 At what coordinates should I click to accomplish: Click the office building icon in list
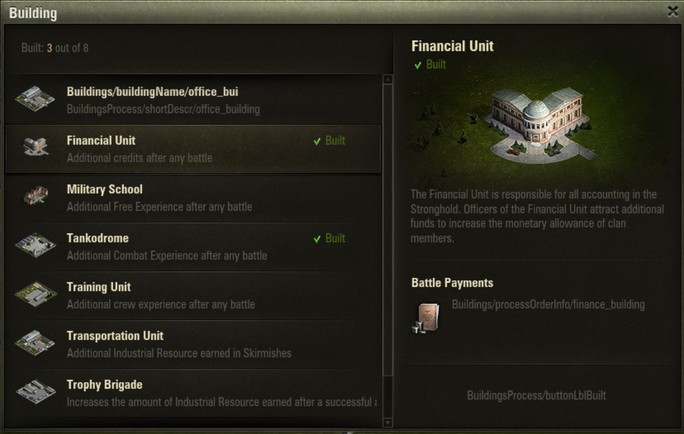coord(36,99)
